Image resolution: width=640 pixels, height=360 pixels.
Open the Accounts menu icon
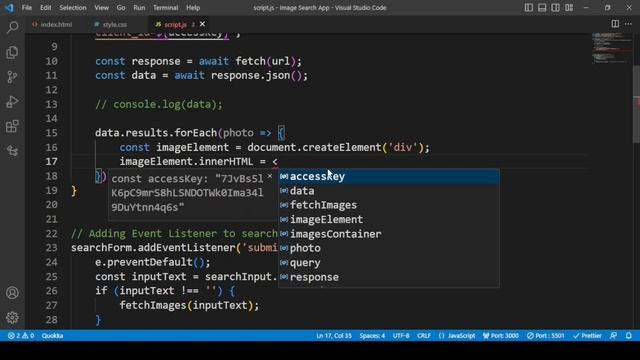point(12,293)
